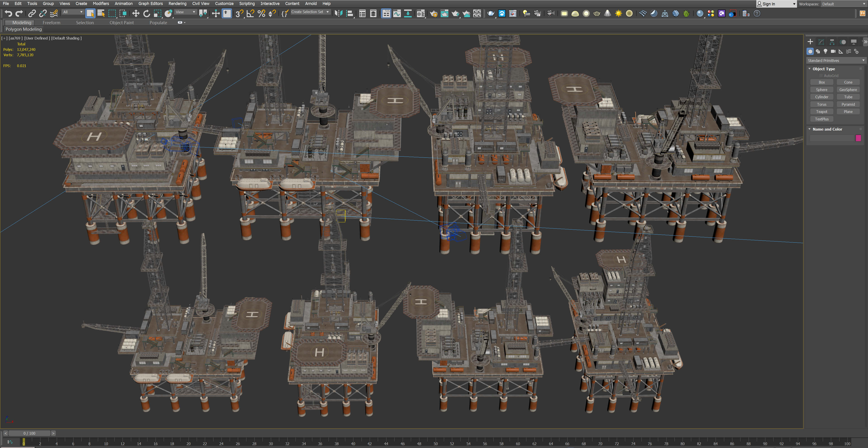Click the Cylinder button
868x448 pixels.
pos(821,97)
